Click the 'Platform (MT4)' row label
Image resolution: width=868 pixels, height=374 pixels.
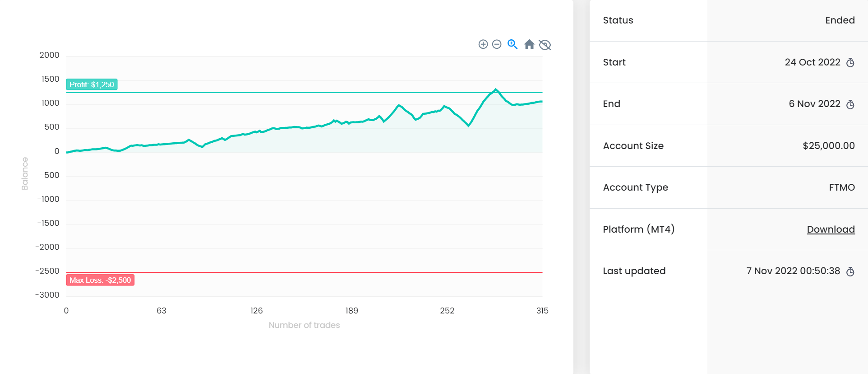638,229
